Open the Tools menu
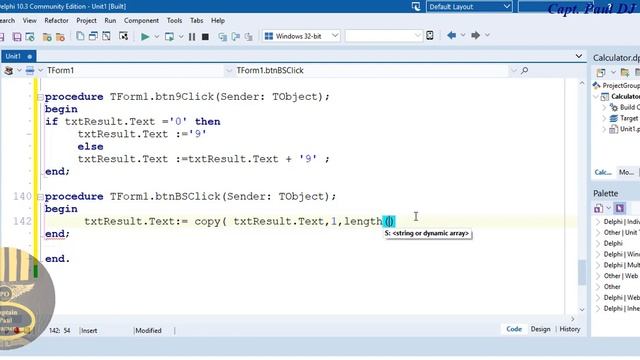The width and height of the screenshot is (640, 360). [174, 20]
